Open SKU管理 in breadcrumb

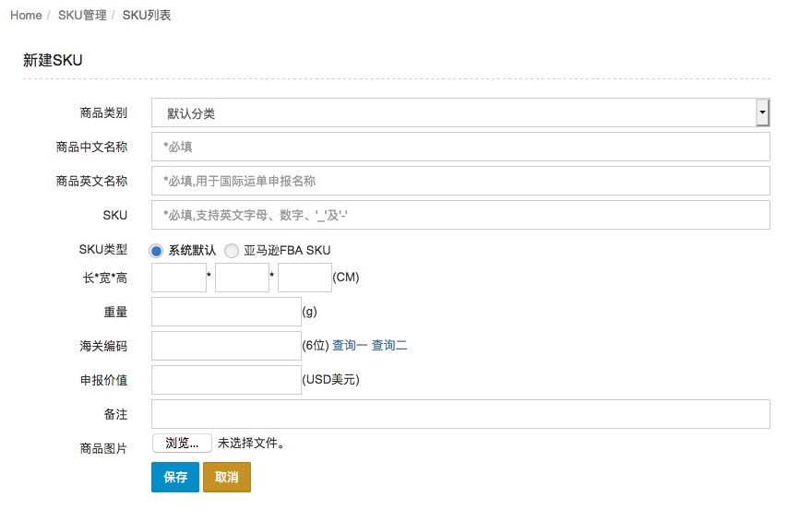click(x=82, y=16)
